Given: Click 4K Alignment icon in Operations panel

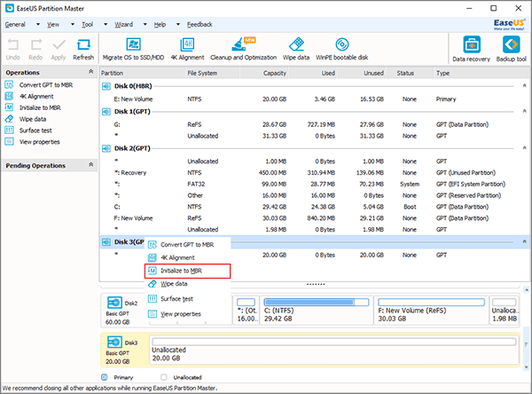Looking at the screenshot, I should point(9,96).
